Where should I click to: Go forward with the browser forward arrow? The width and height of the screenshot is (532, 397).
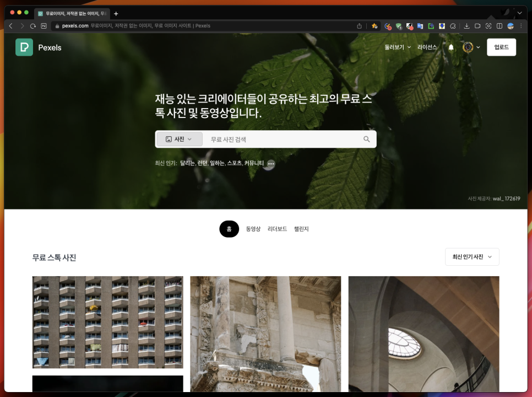(22, 26)
